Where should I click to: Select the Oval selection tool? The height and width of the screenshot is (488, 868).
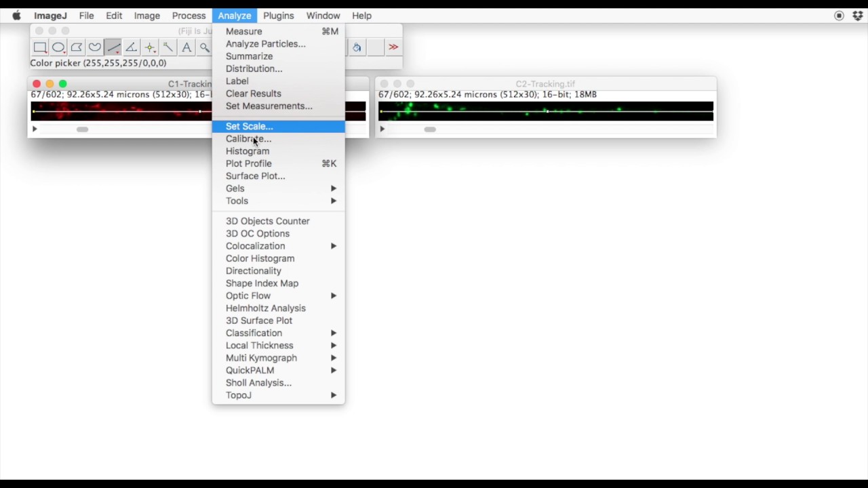point(58,47)
